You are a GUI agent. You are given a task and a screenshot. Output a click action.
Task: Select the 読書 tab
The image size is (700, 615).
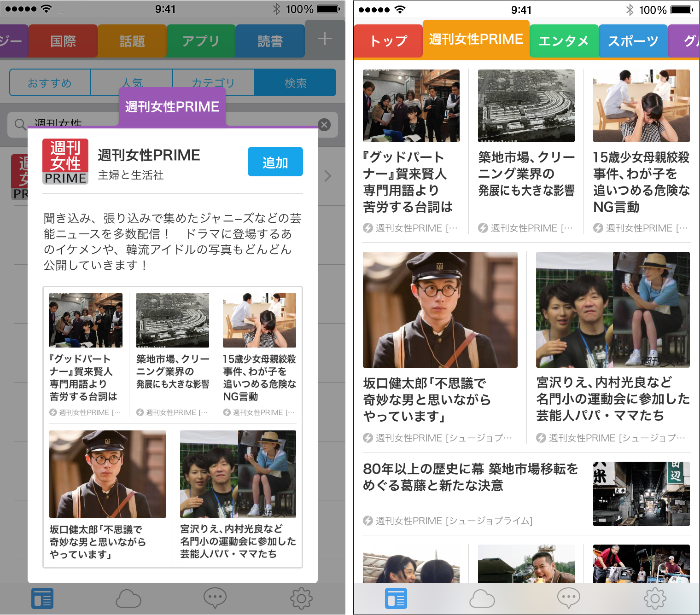pyautogui.click(x=270, y=41)
